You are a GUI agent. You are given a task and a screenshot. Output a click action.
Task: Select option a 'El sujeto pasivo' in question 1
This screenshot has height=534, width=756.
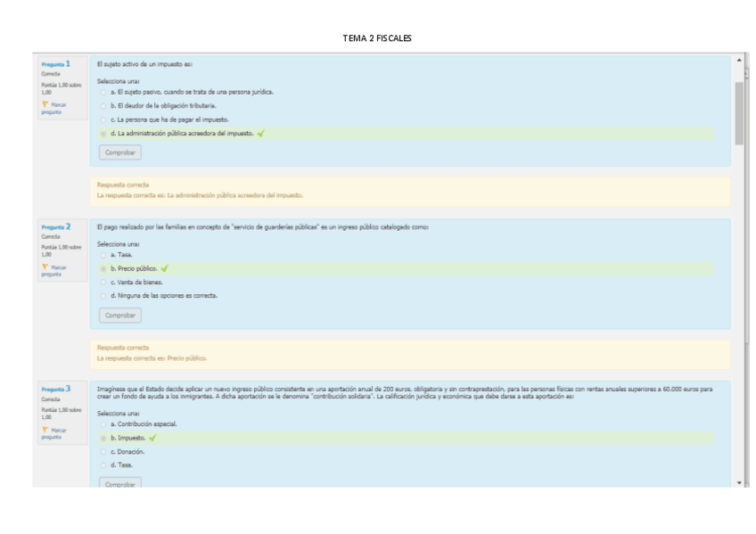tap(103, 92)
